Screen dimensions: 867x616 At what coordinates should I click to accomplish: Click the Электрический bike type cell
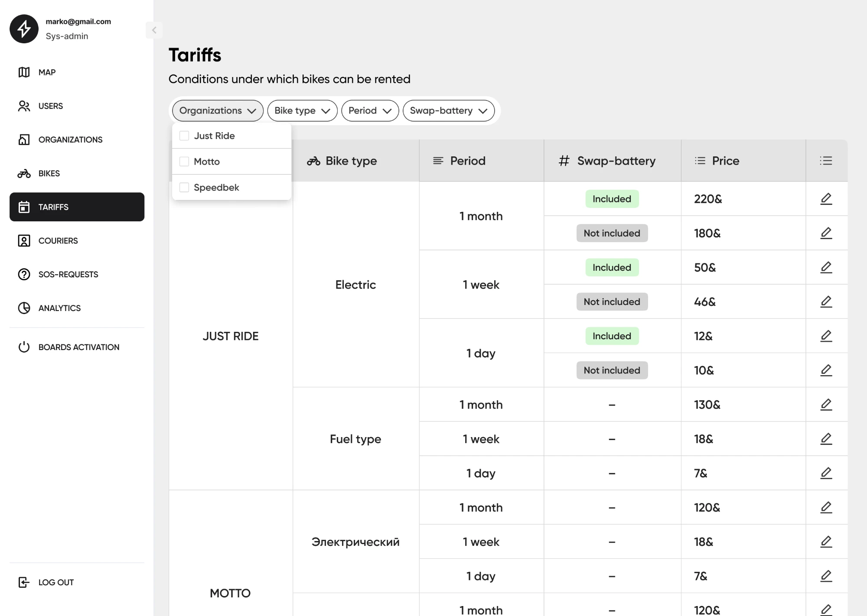click(x=355, y=542)
